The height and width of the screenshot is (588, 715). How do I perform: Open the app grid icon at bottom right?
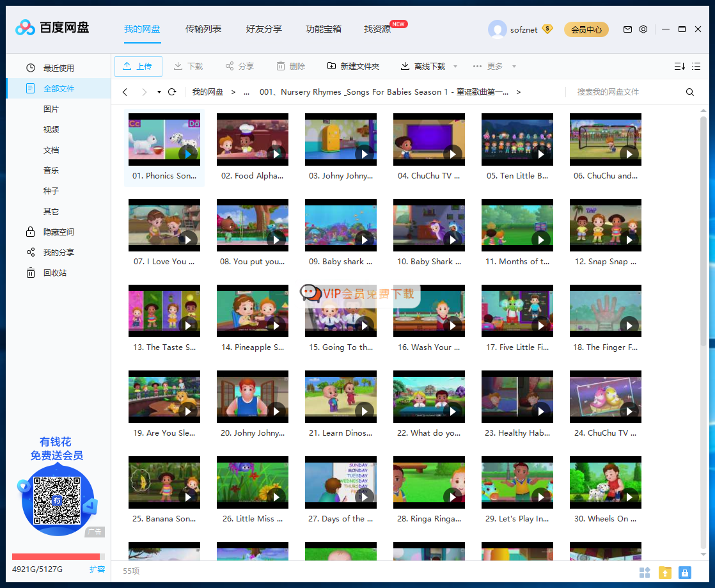tap(645, 573)
